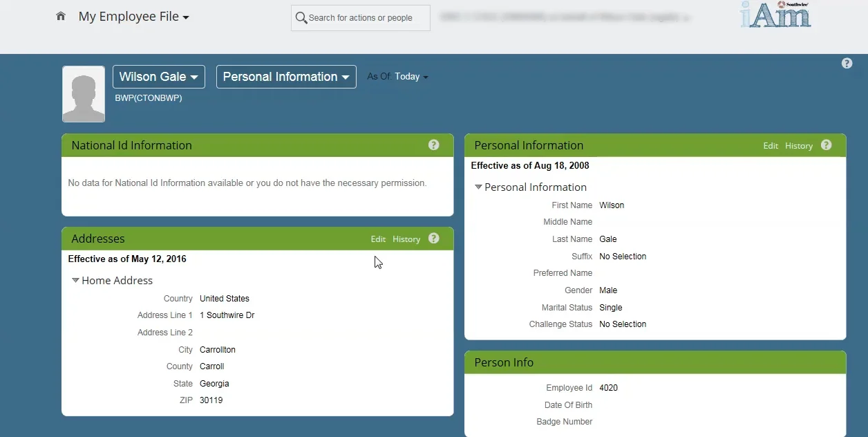This screenshot has width=868, height=437.
Task: Collapse the Home Address section
Action: [x=75, y=281]
